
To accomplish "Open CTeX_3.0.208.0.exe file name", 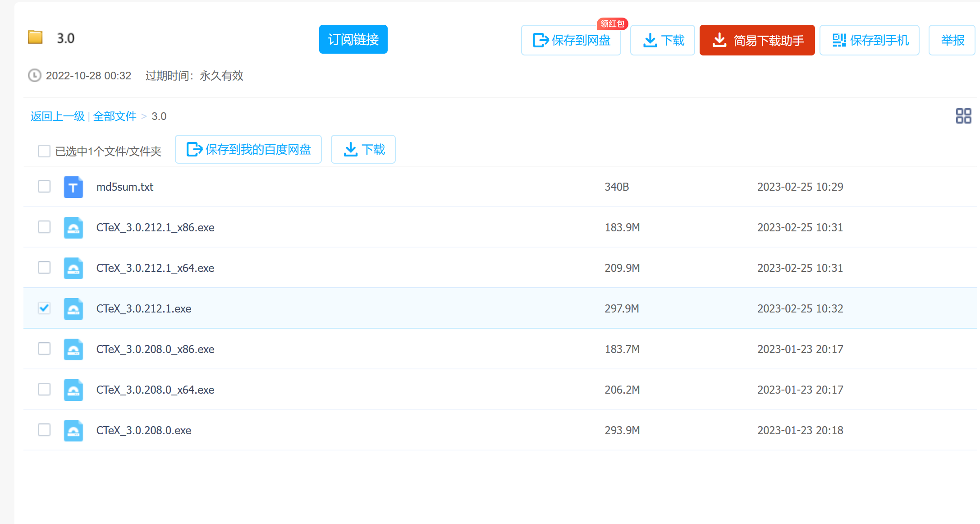I will click(144, 430).
